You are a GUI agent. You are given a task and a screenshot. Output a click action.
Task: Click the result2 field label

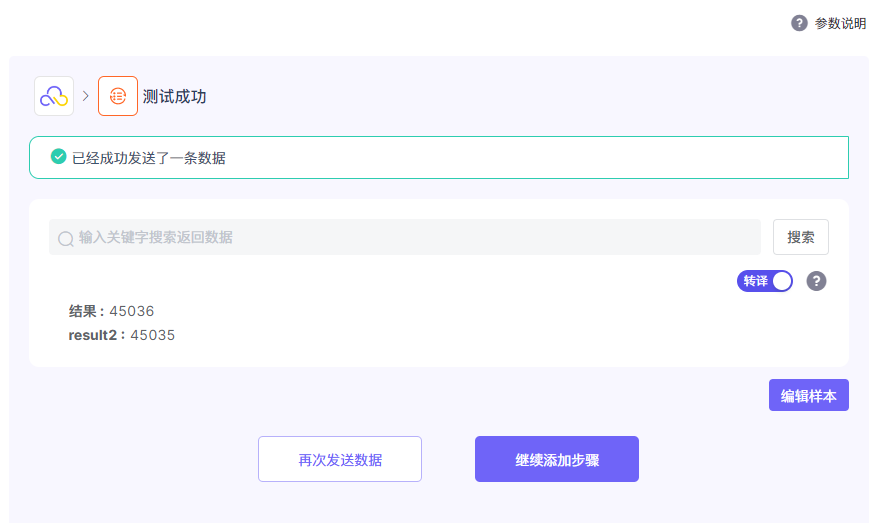point(92,335)
